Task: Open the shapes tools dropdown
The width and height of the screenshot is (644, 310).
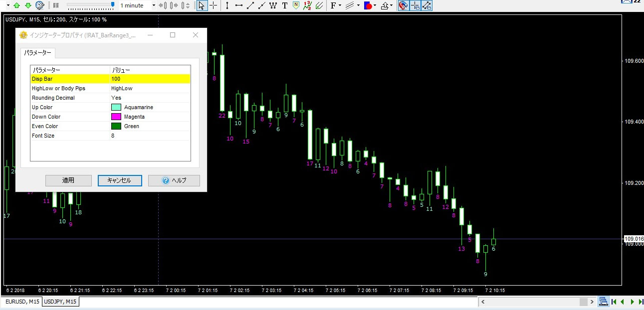Action: click(370, 5)
